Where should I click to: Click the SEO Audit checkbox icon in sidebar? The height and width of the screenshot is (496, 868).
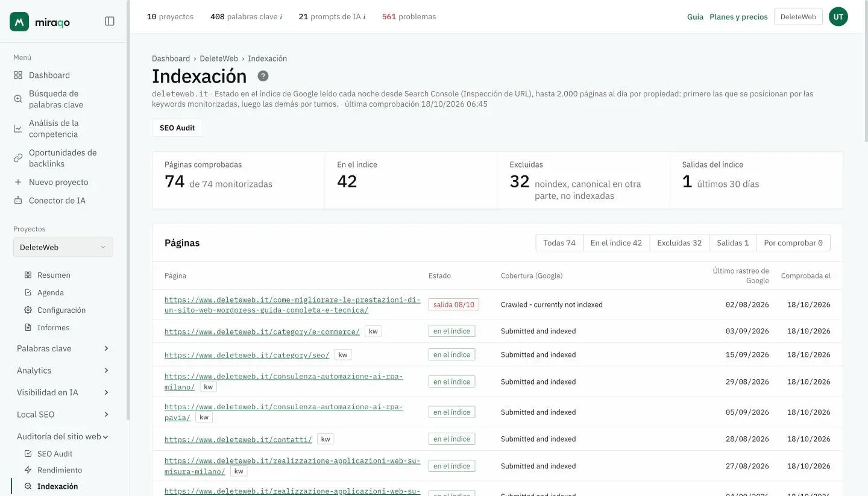pyautogui.click(x=28, y=454)
